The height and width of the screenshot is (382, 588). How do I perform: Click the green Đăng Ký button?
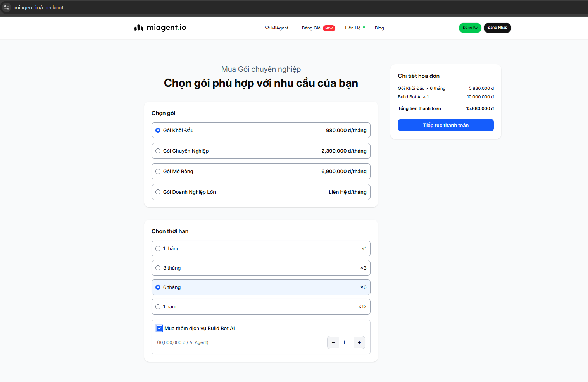coord(470,28)
